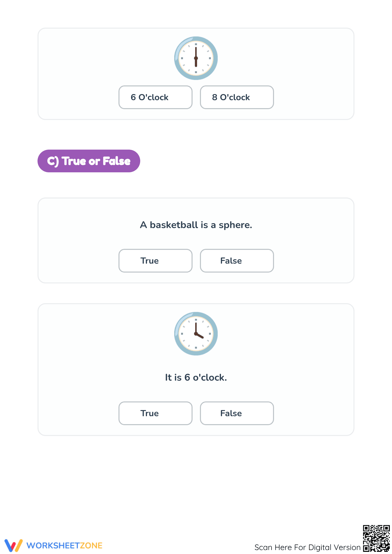Choose False for basketball sphere question
The height and width of the screenshot is (554, 392).
[x=237, y=261]
